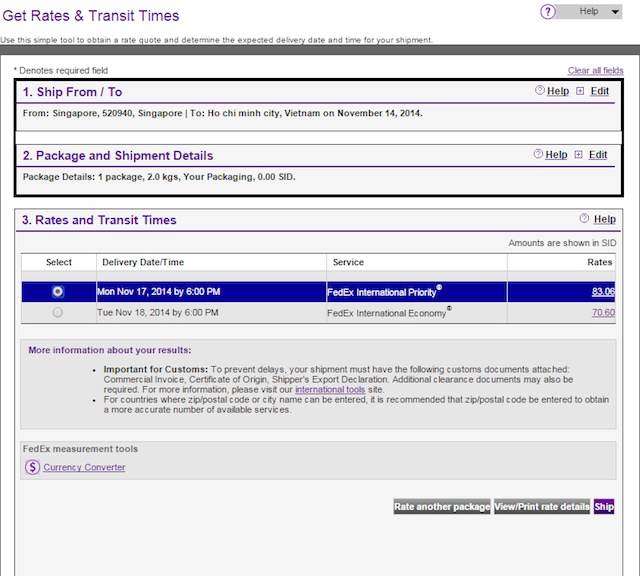This screenshot has height=576, width=640.
Task: Open Help link in Ship From / To section
Action: point(558,91)
